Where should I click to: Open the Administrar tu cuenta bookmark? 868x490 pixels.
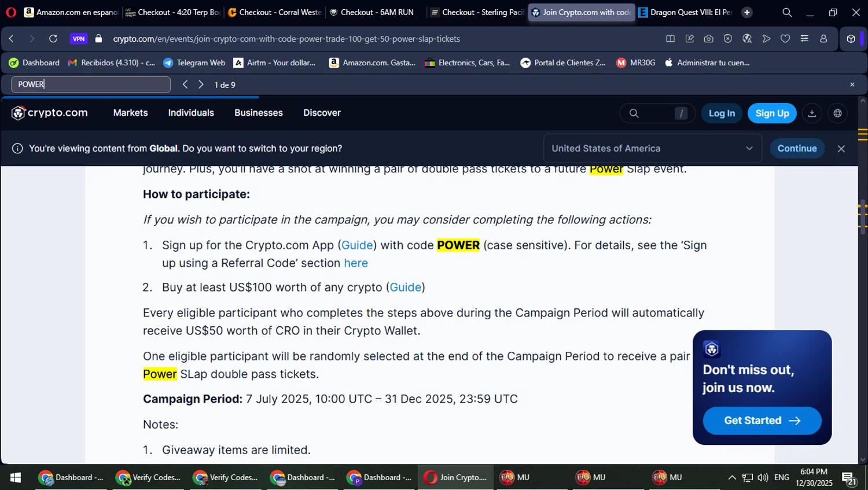coord(707,62)
